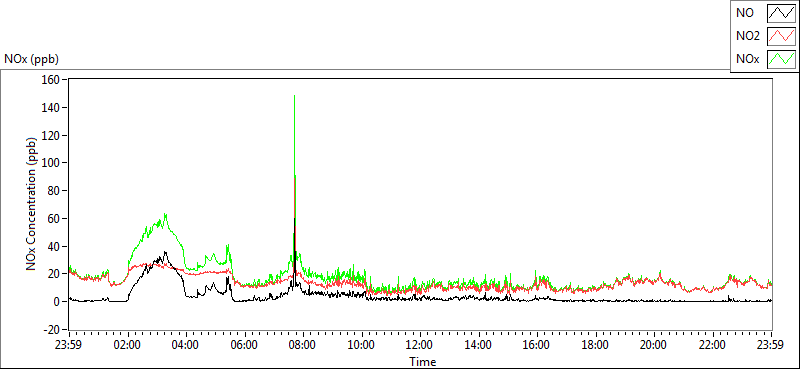Open the NO plot style swatch in legend

pos(781,13)
